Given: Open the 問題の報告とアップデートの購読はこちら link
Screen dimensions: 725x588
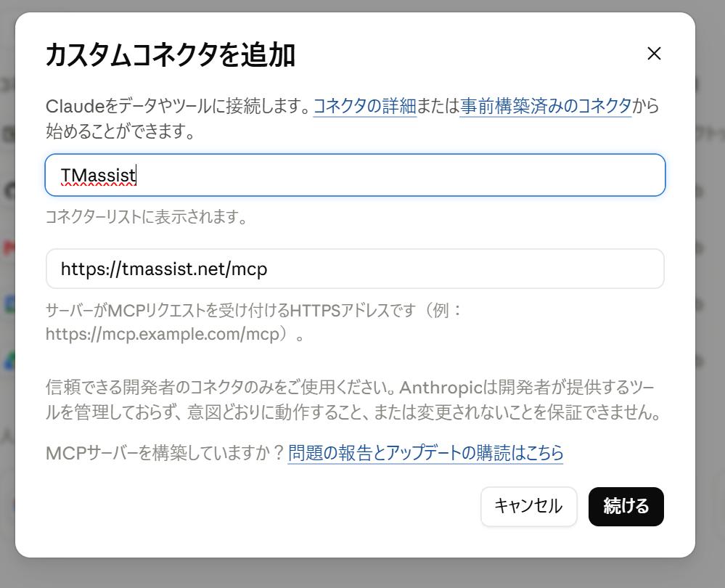Looking at the screenshot, I should click(425, 452).
